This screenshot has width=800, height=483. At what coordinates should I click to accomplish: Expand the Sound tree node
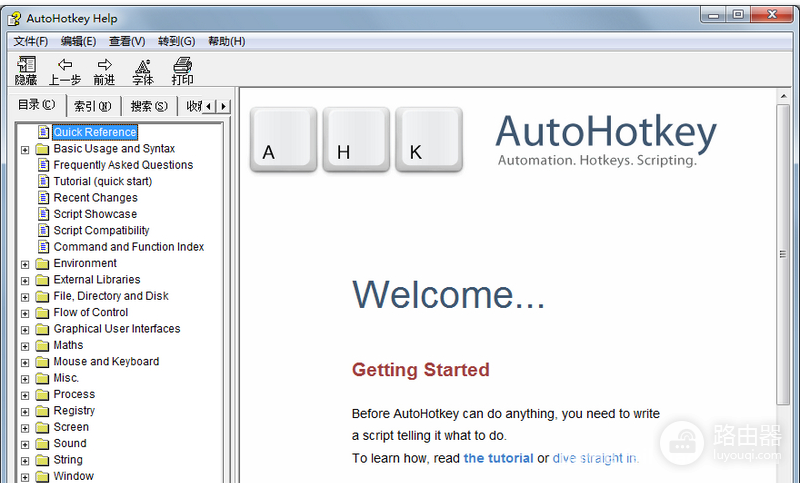(x=24, y=444)
